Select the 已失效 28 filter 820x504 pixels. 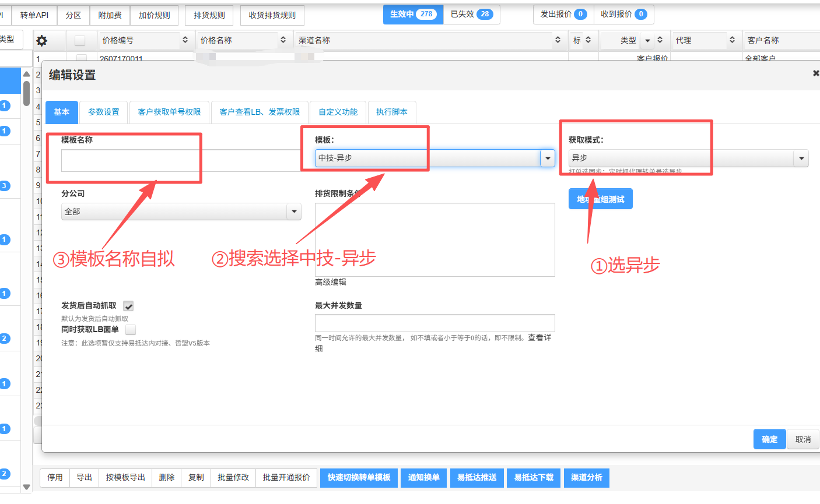[472, 15]
